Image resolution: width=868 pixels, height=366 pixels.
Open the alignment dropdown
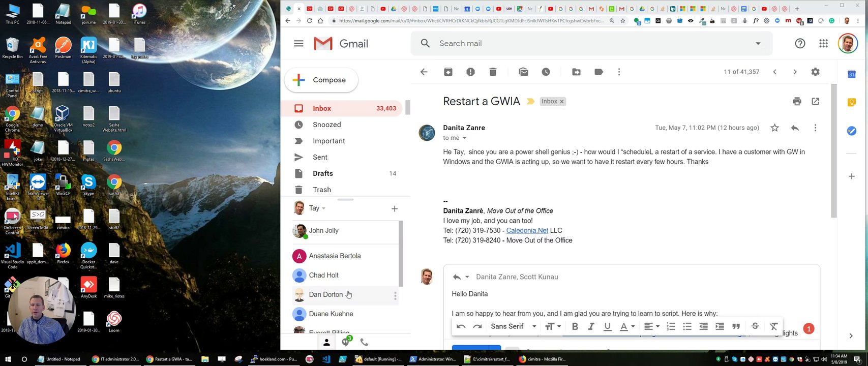pyautogui.click(x=651, y=326)
